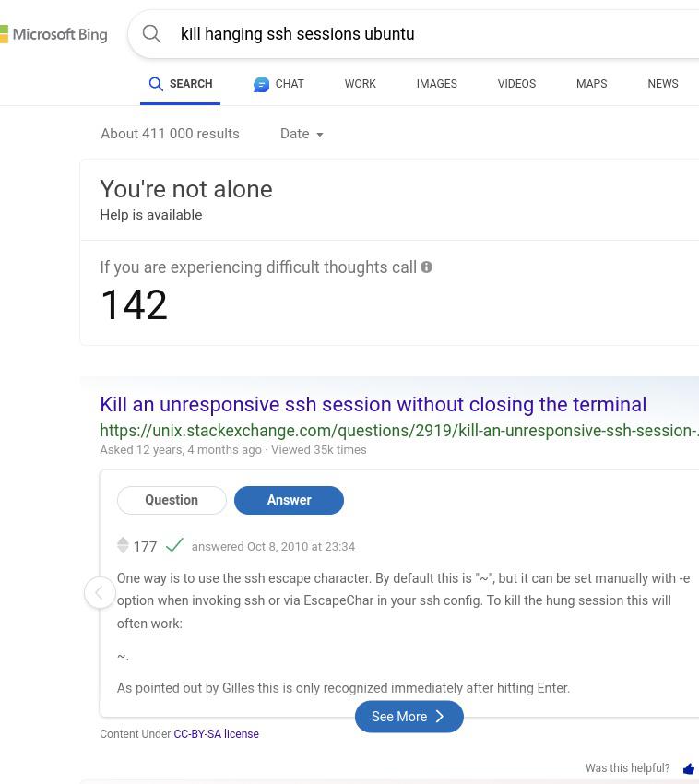Switch to the Maps tab

coord(591,84)
